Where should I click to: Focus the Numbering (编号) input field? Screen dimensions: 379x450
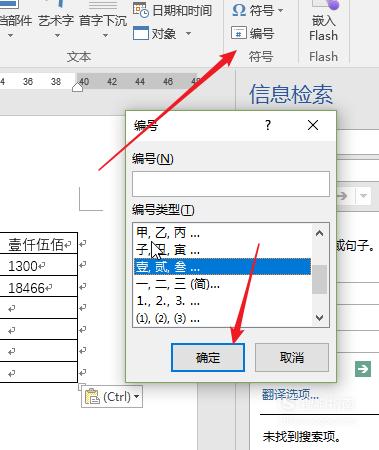click(231, 184)
